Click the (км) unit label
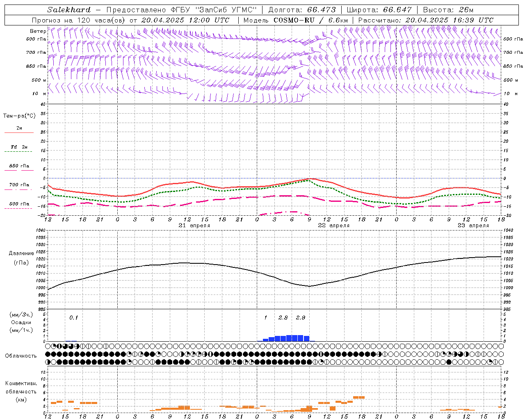This screenshot has height=420, width=525. pyautogui.click(x=21, y=399)
